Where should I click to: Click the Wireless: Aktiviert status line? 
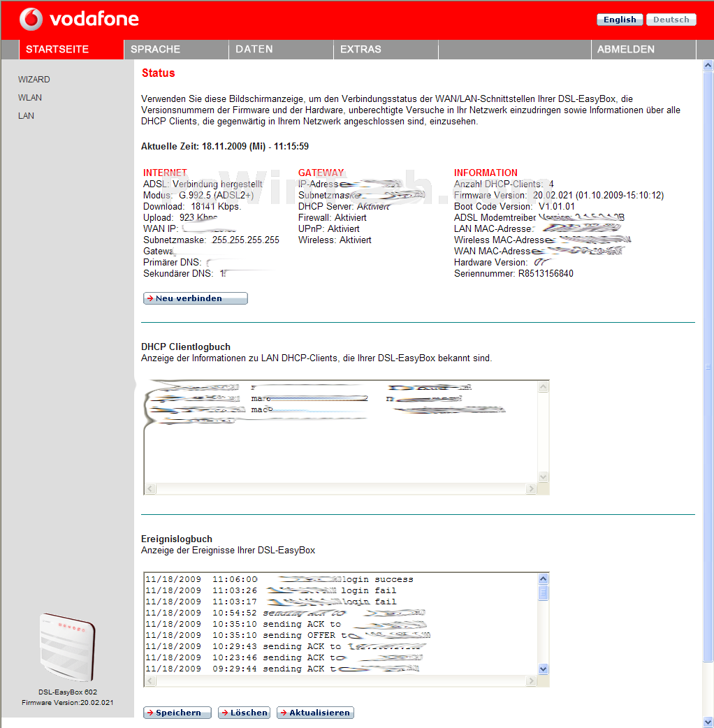click(335, 240)
